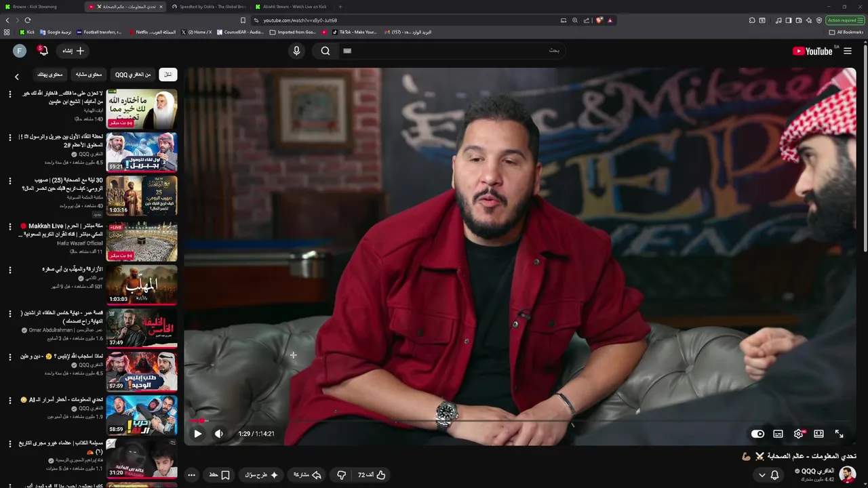Screen dimensions: 868x488
Task: Open the TikTok - Make Your... bookmark
Action: coord(354,32)
